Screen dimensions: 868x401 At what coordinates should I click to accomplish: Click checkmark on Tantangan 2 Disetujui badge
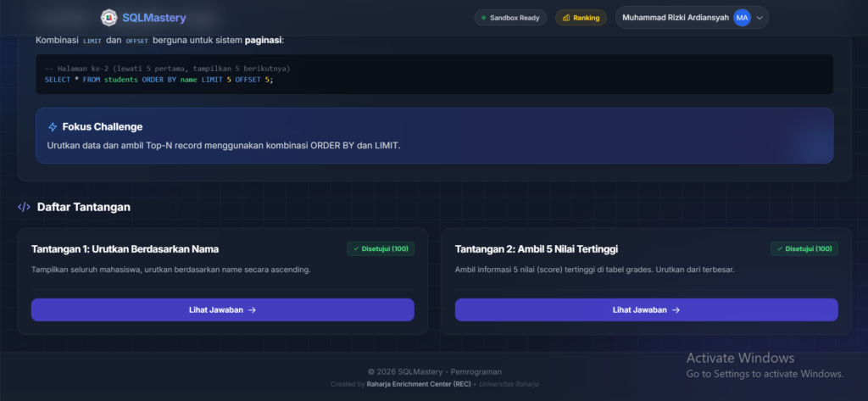pos(780,248)
